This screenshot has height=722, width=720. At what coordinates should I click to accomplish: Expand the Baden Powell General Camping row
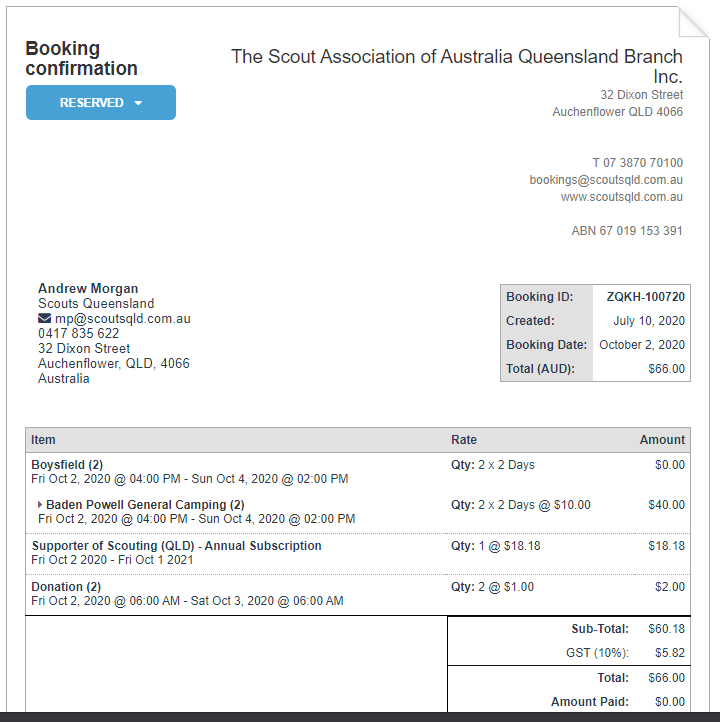coord(40,505)
